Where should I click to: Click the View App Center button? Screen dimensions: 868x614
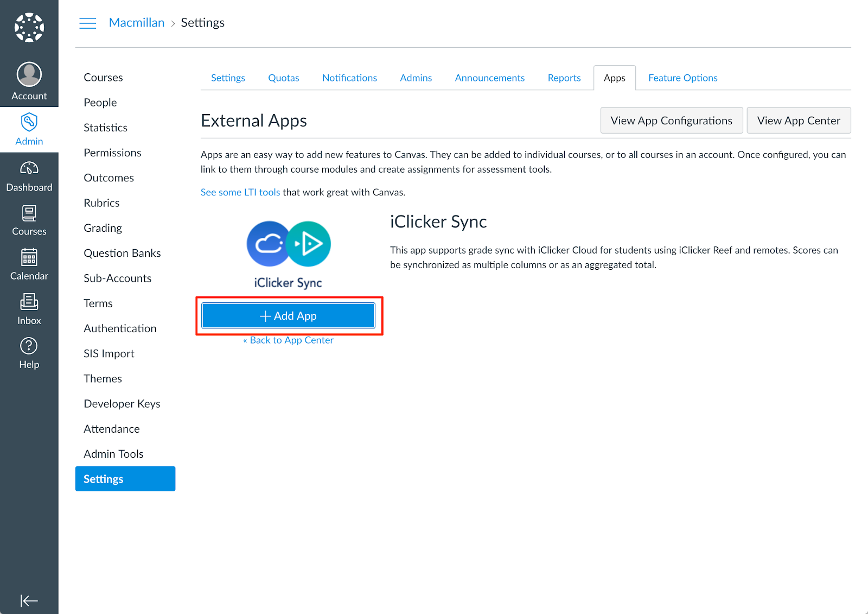coord(799,120)
